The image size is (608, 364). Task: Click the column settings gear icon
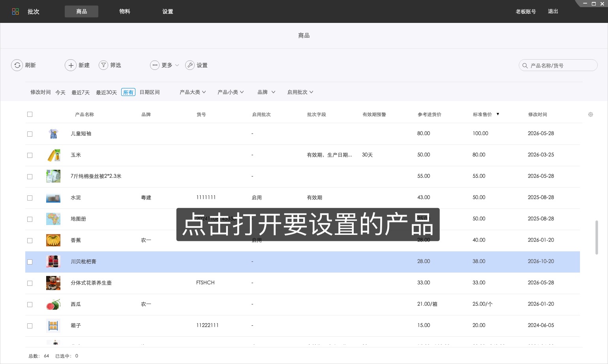click(591, 114)
